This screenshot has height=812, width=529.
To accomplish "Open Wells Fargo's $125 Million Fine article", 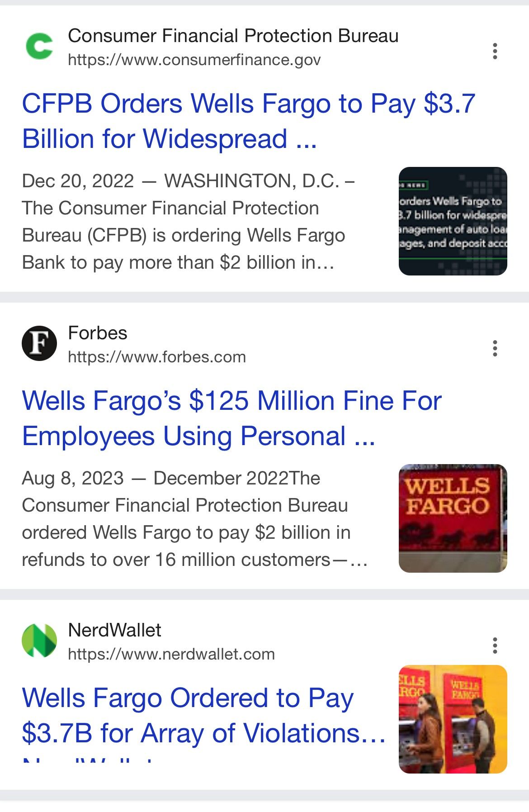I will pos(231,418).
